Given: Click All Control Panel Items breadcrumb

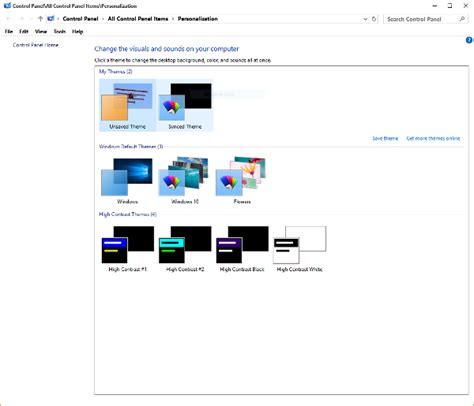Looking at the screenshot, I should (138, 19).
